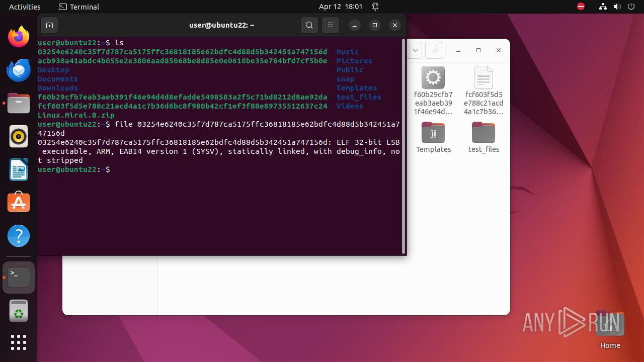Viewport: 644px width, 362px height.
Task: Click Documents in terminal ls output
Action: coord(58,79)
